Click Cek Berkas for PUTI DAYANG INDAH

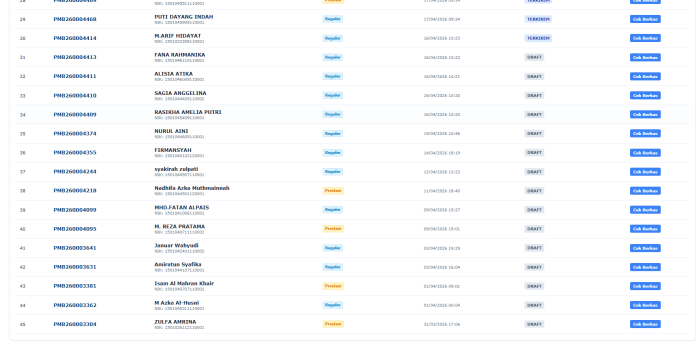[645, 19]
